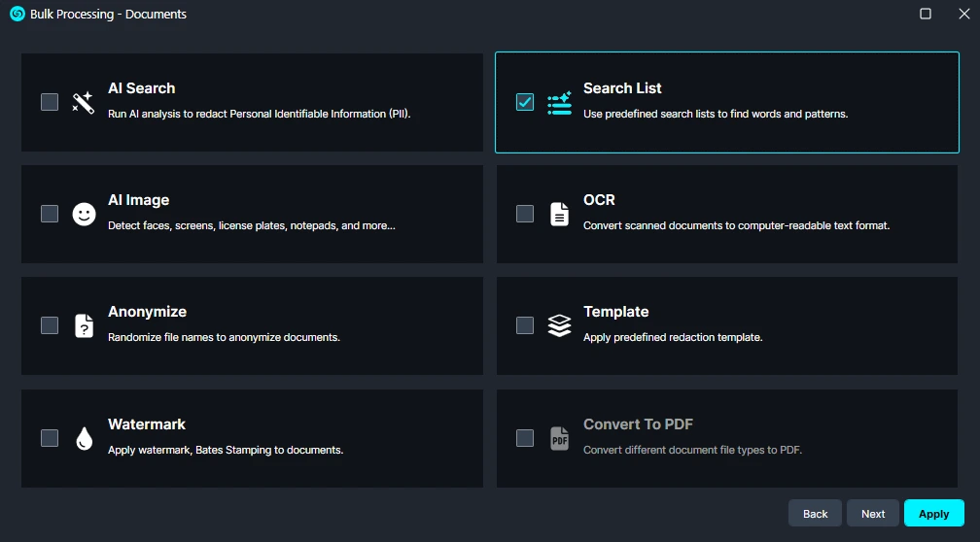The image size is (980, 542).
Task: Click 'Convert scanned documents' description
Action: click(736, 225)
